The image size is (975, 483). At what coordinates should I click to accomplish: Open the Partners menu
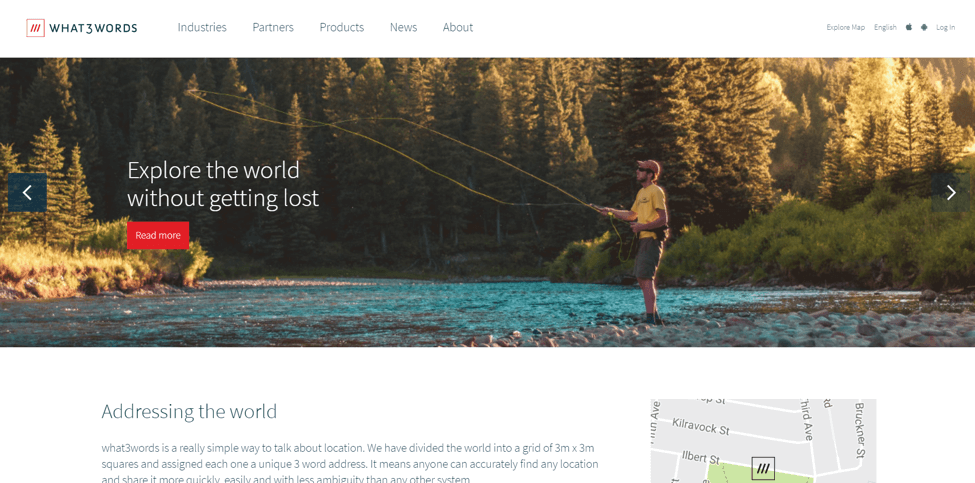coord(273,27)
